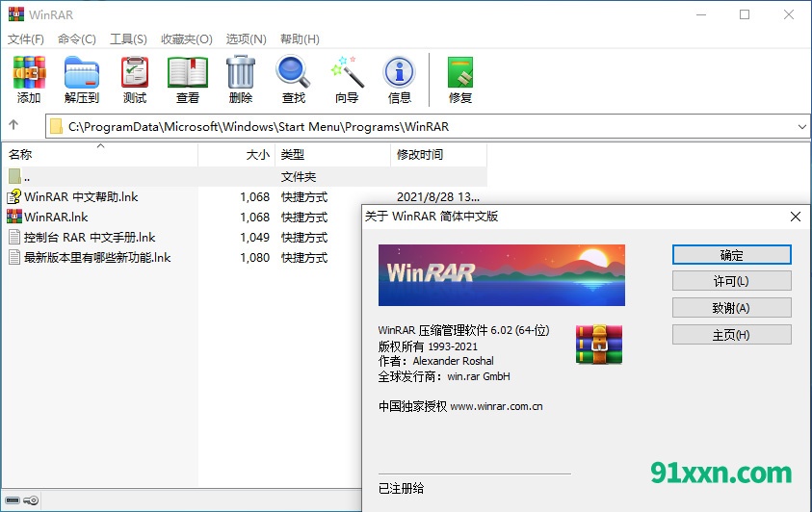Click the WinRAR title bar app icon
Viewport: 812px width, 512px height.
(x=16, y=14)
